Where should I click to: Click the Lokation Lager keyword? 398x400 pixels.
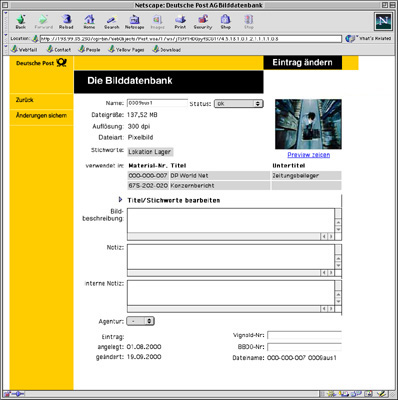(150, 152)
